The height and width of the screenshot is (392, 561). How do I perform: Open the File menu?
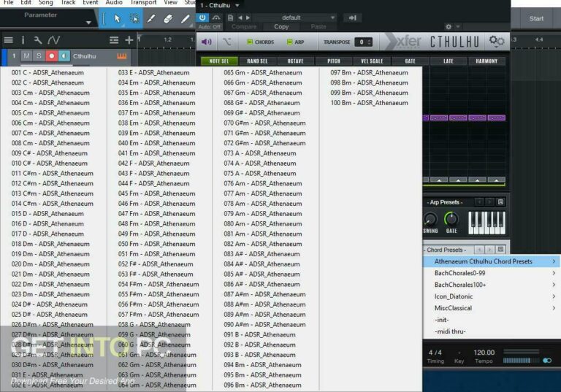click(8, 2)
